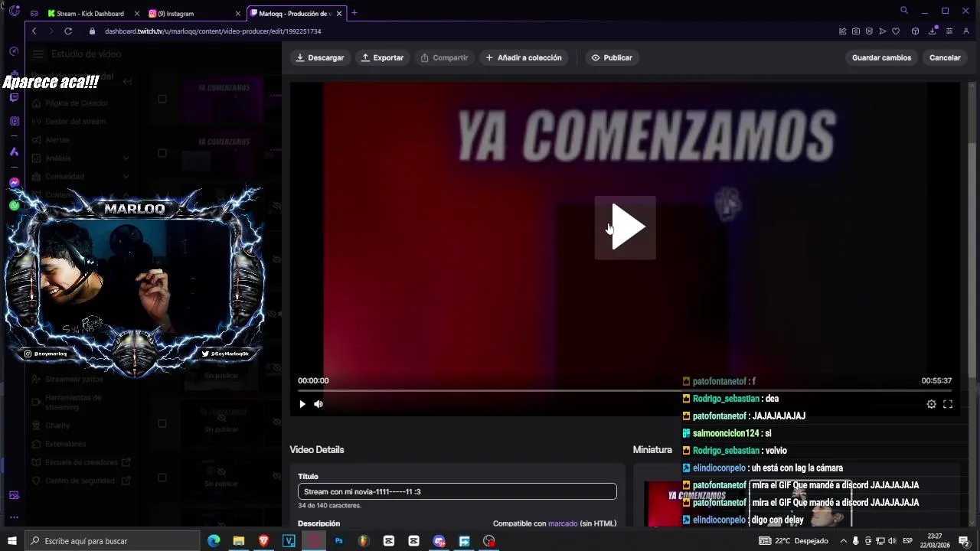Open Escuela de creadores link
This screenshot has width=980, height=551.
coord(80,462)
